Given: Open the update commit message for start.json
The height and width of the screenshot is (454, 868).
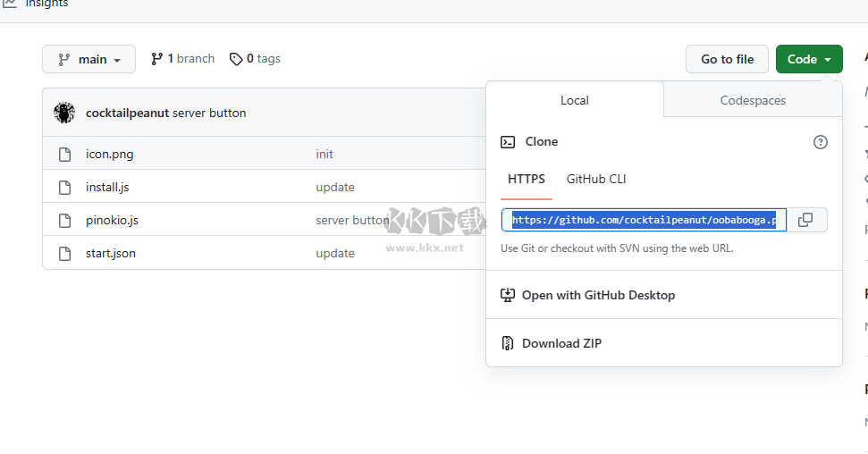Looking at the screenshot, I should [335, 254].
